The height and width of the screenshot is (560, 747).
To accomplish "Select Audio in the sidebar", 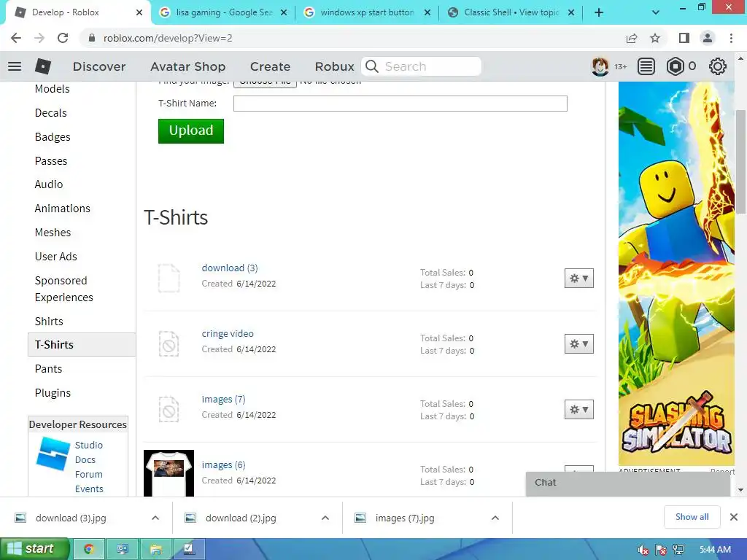I will coord(49,184).
